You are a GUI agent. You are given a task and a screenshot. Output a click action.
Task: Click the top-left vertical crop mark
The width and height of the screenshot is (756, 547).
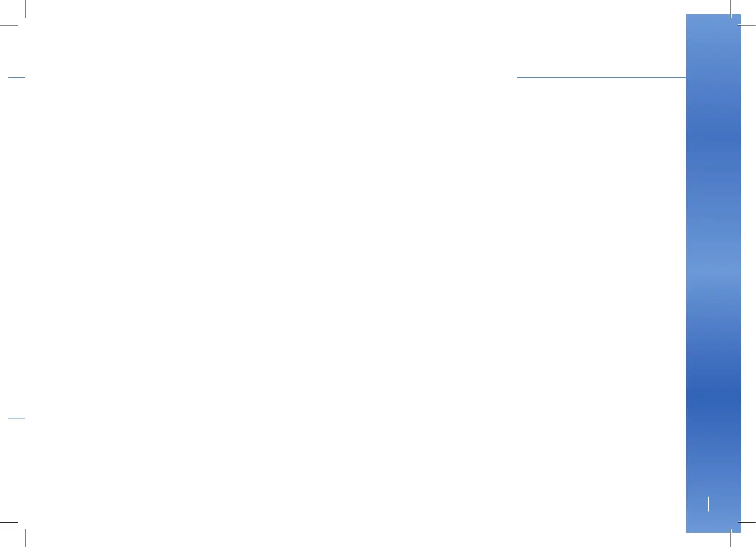point(25,8)
